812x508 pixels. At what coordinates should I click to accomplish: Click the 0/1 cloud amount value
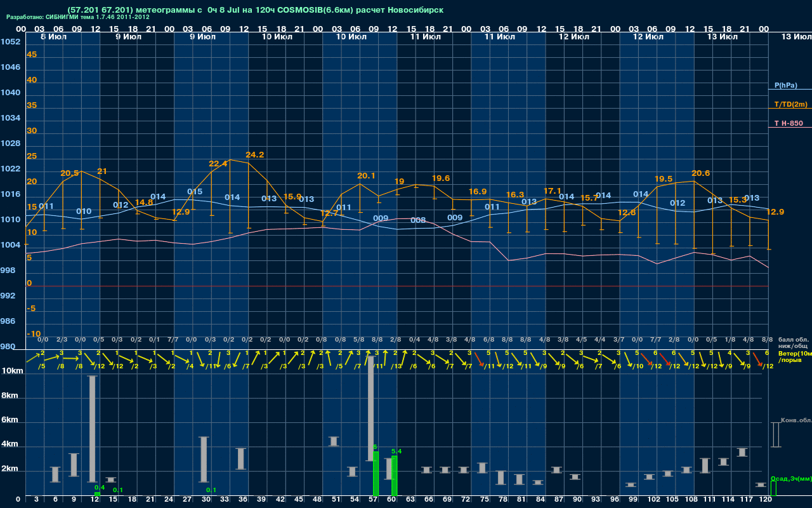point(154,340)
